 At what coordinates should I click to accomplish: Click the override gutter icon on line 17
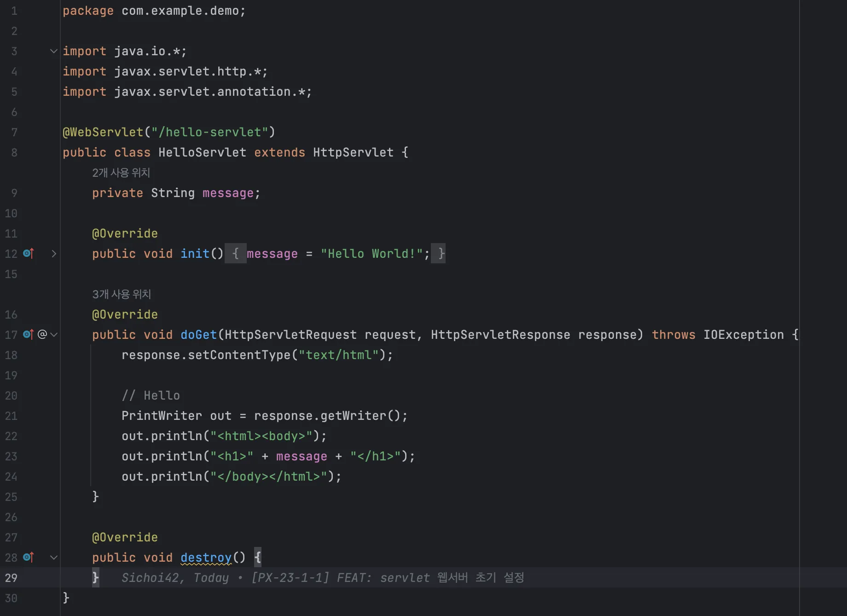tap(29, 334)
